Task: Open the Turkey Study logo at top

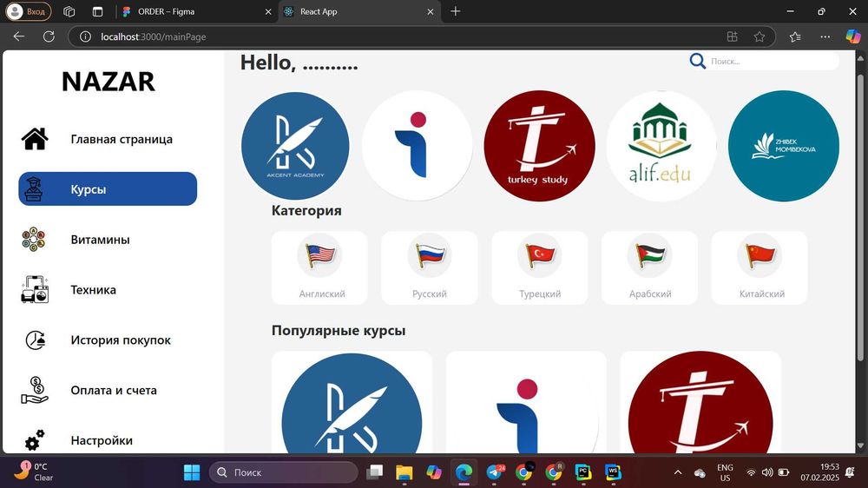Action: [x=539, y=146]
